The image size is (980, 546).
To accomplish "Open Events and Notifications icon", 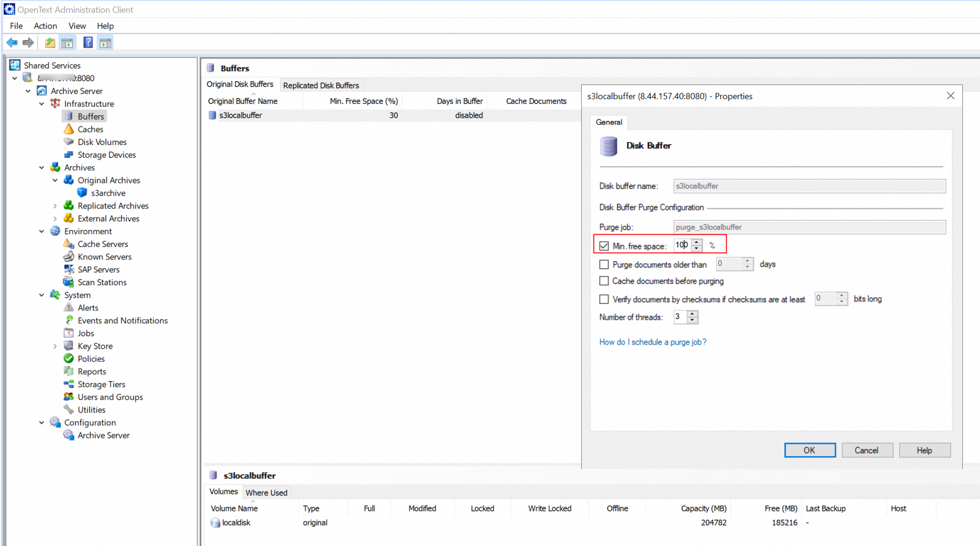I will (69, 321).
